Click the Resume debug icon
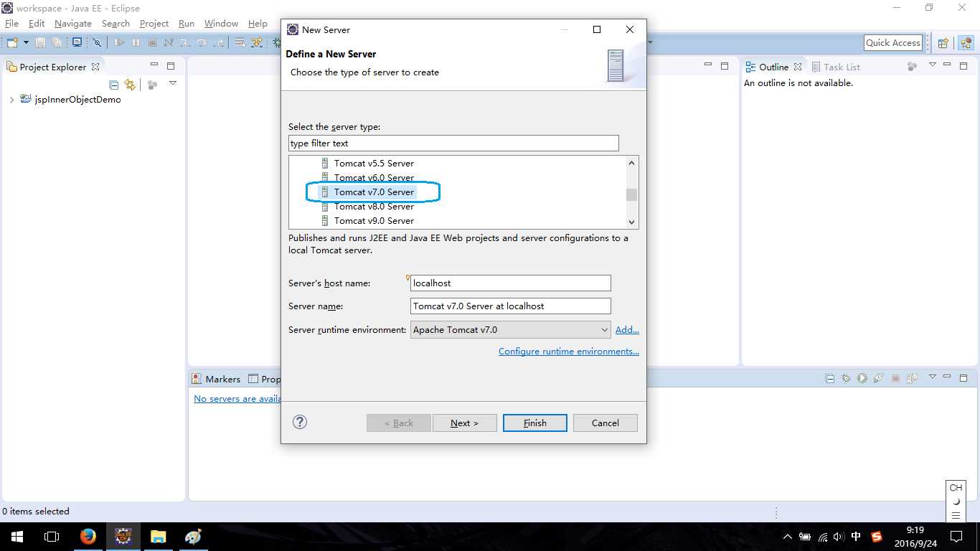 (119, 43)
